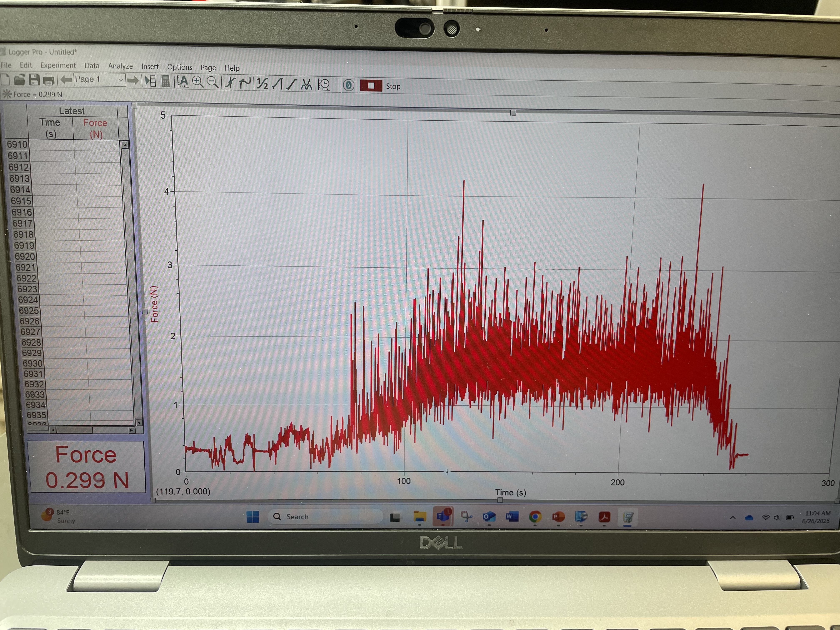Open the Curve Fit tool

[306, 84]
